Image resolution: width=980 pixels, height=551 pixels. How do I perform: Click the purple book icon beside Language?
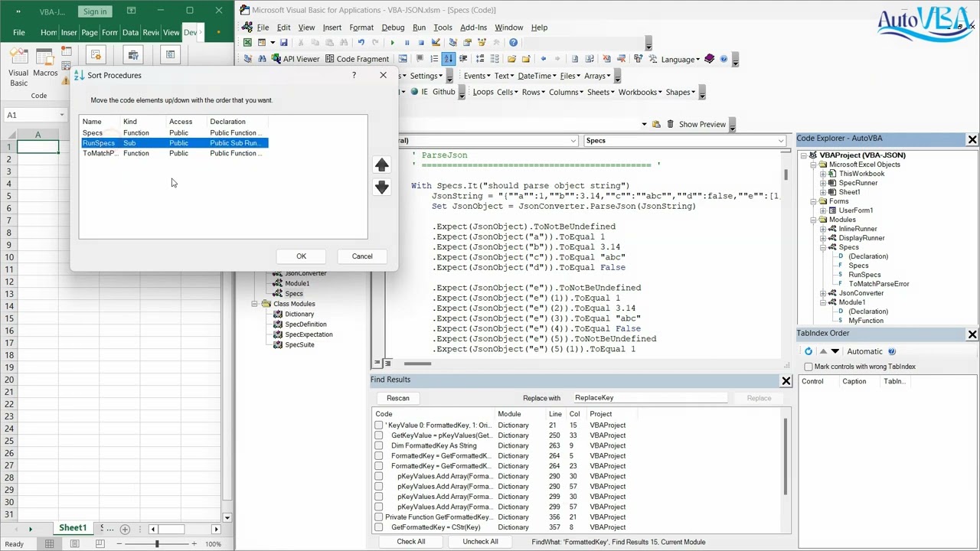(709, 59)
